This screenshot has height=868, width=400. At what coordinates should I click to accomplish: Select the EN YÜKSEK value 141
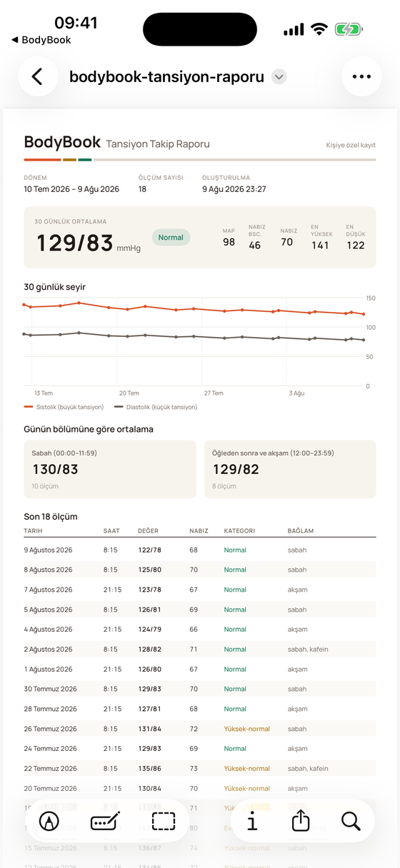(320, 245)
